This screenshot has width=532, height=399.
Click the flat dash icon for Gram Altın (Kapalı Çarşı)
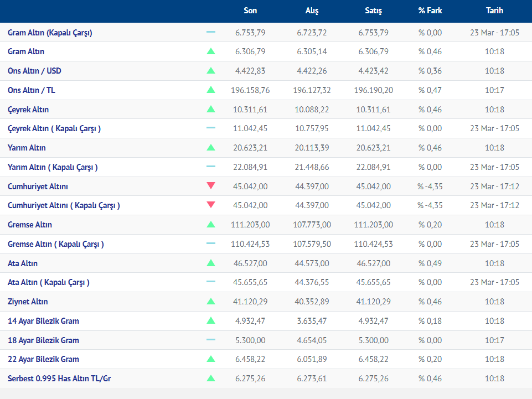point(210,33)
